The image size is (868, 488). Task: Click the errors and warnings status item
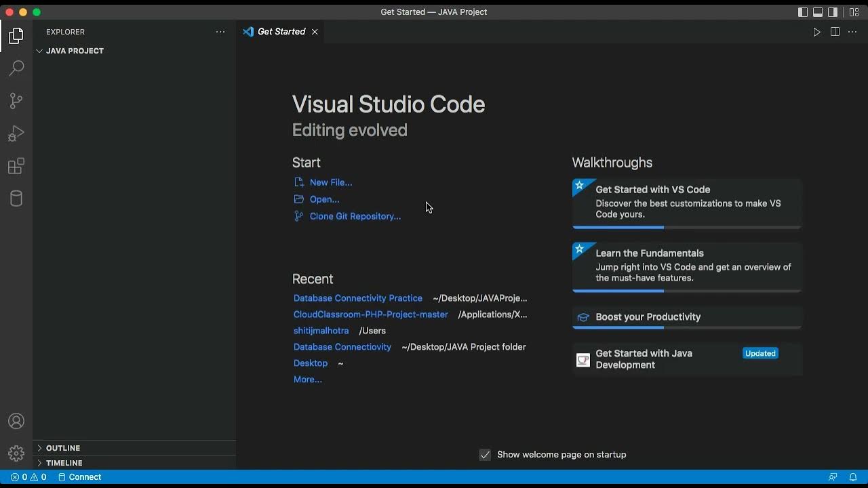[28, 477]
